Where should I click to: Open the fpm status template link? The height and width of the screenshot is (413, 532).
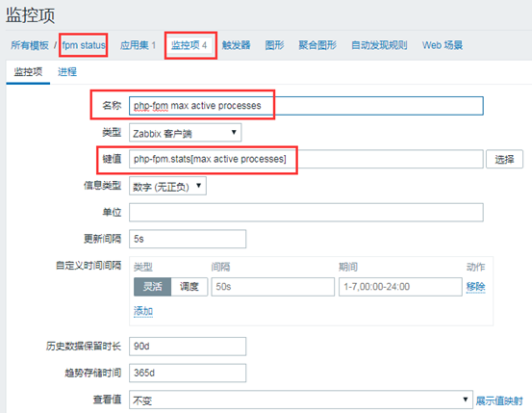pos(84,45)
